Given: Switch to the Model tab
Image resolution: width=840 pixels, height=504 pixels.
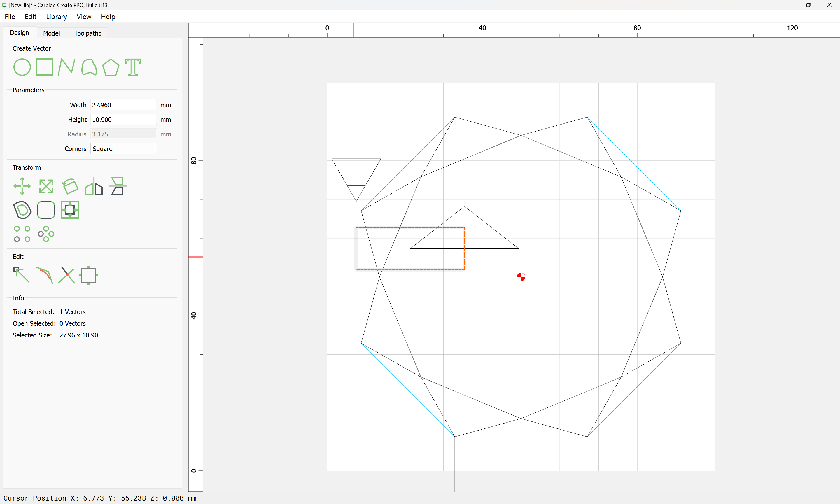Looking at the screenshot, I should (x=52, y=33).
